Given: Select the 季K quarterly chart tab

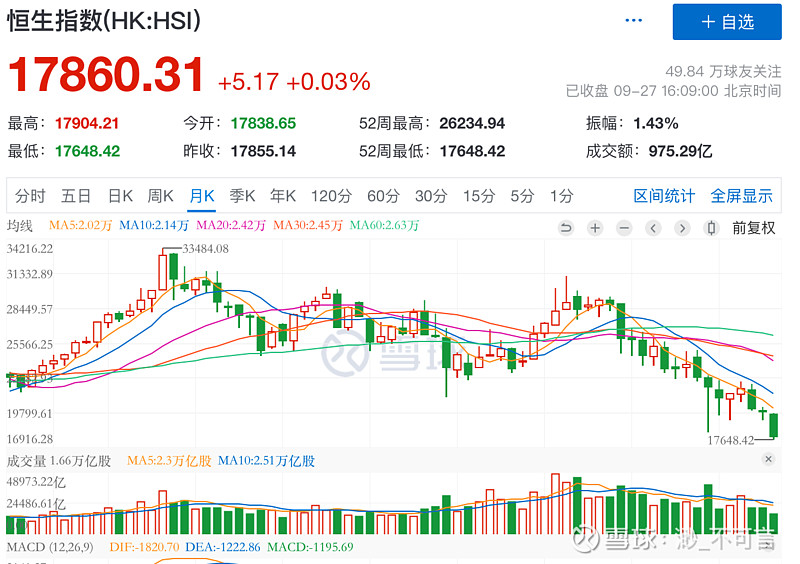Looking at the screenshot, I should [x=242, y=195].
